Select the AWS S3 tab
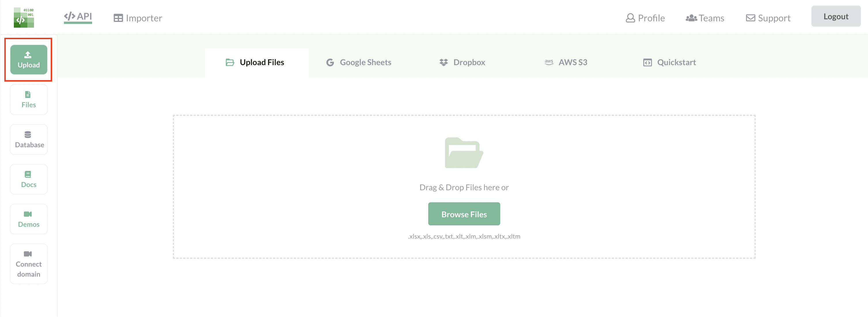Image resolution: width=868 pixels, height=317 pixels. tap(566, 62)
